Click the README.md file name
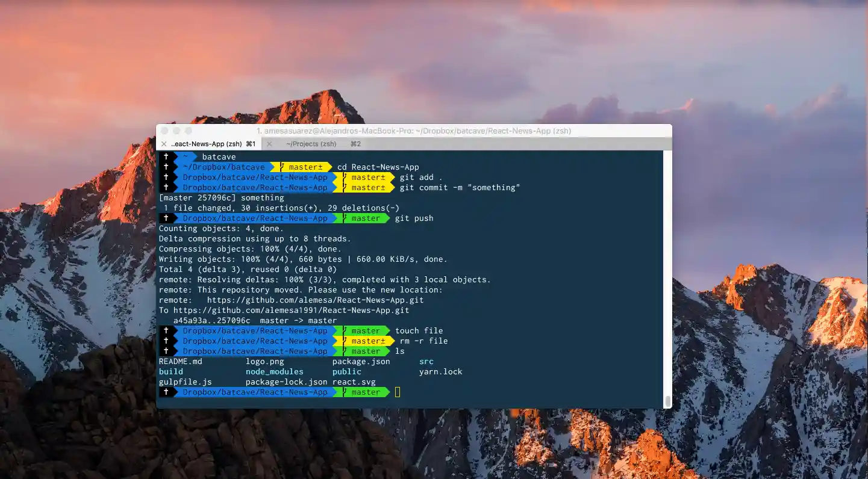 (180, 362)
